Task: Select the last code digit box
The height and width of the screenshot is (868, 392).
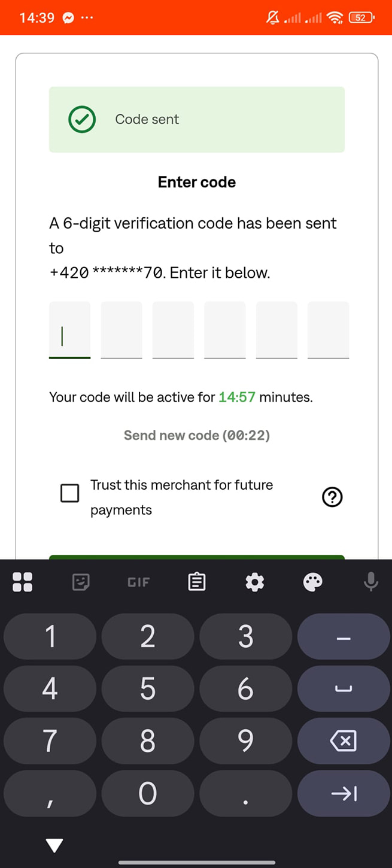Action: pyautogui.click(x=328, y=330)
